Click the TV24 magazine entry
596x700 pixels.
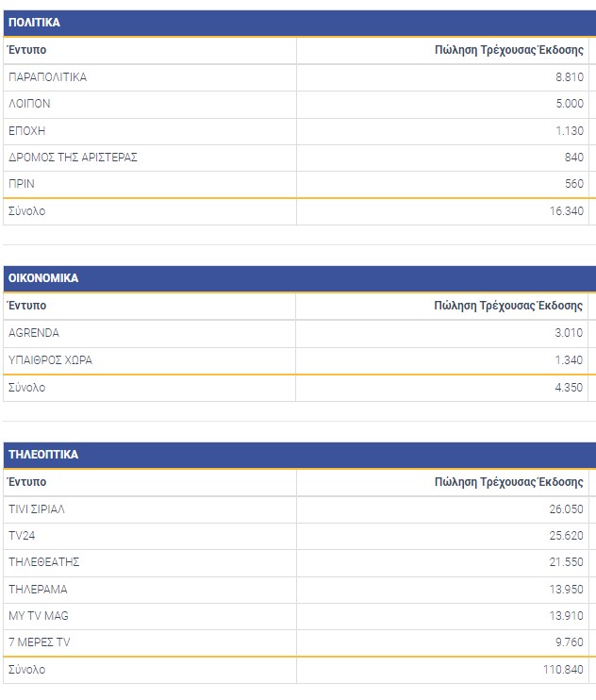tap(22, 536)
